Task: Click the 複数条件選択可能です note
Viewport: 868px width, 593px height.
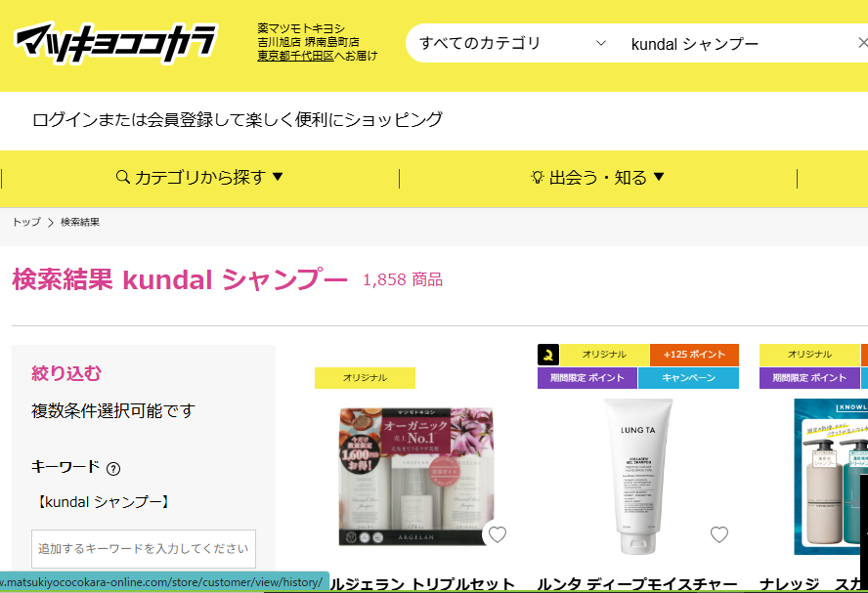Action: click(x=113, y=411)
